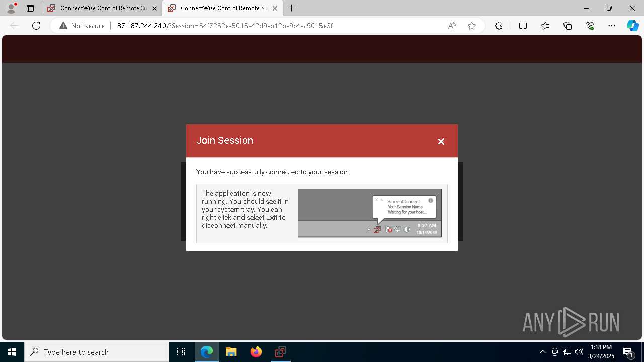Open Task View on the taskbar
644x362 pixels.
click(181, 352)
